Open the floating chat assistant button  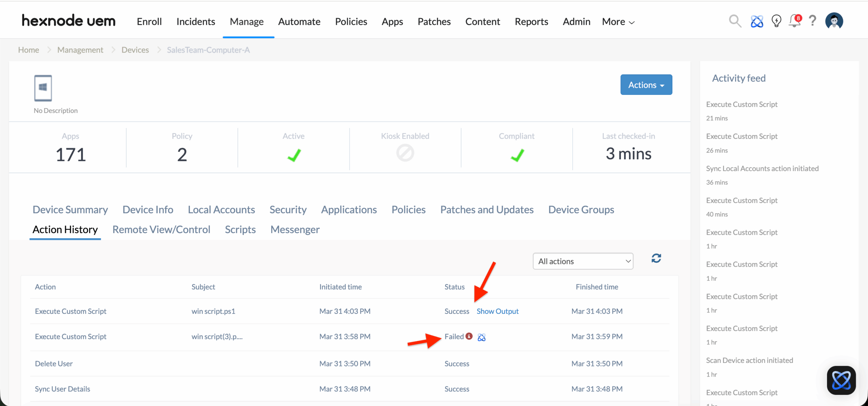[x=841, y=380]
